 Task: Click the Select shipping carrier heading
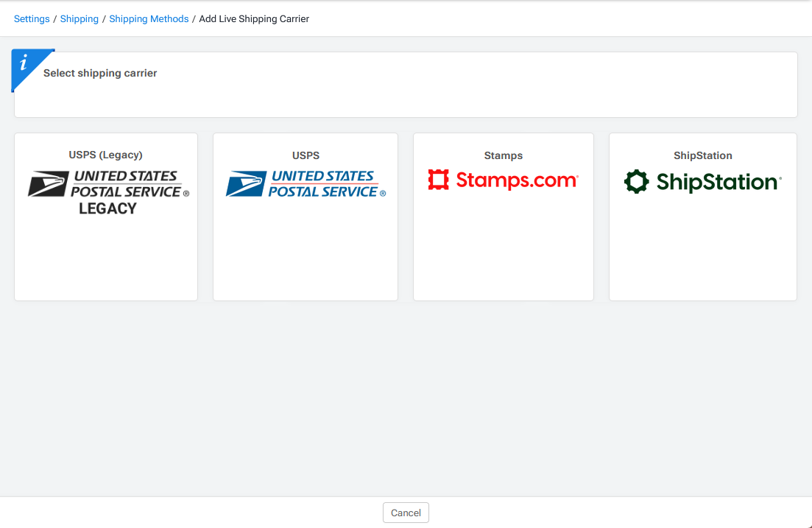click(x=100, y=73)
